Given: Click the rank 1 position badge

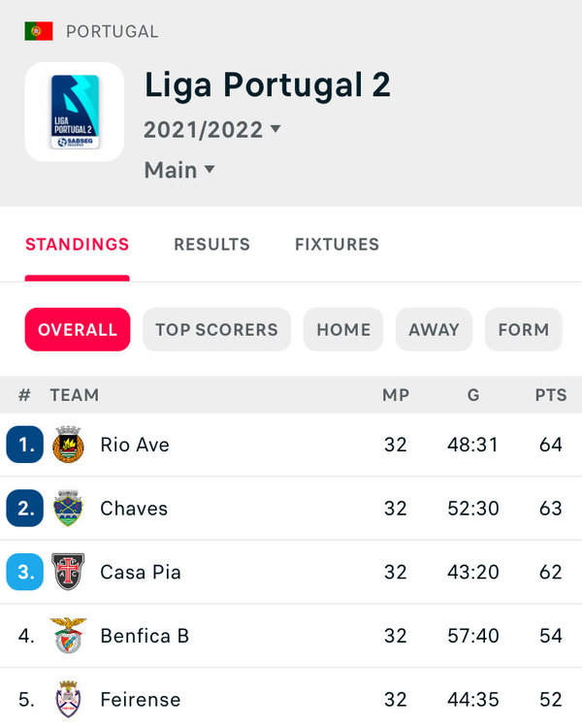Looking at the screenshot, I should point(25,445).
